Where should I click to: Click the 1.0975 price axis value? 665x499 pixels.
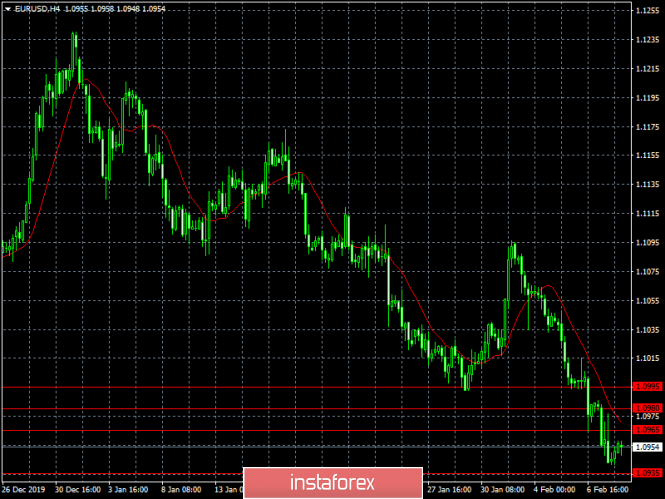[648, 416]
